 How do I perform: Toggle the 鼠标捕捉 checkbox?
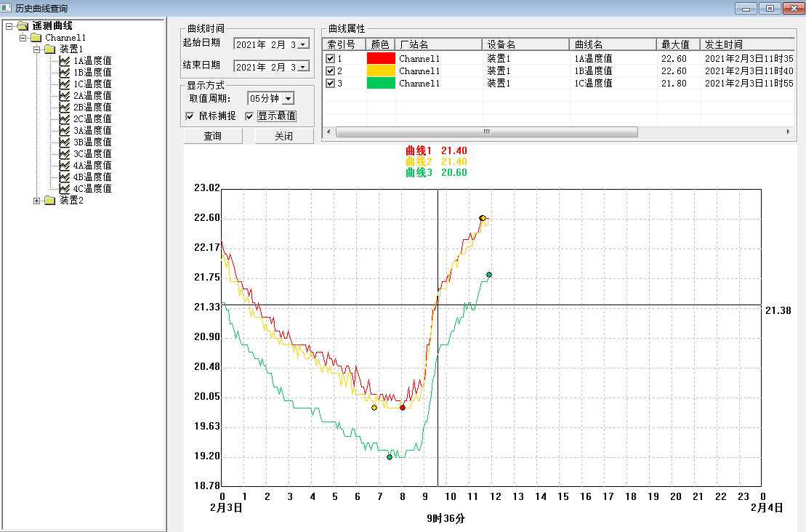[x=190, y=116]
